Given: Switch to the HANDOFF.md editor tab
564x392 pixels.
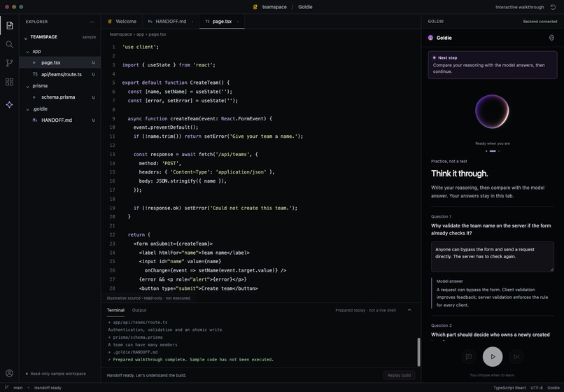Looking at the screenshot, I should [x=171, y=22].
